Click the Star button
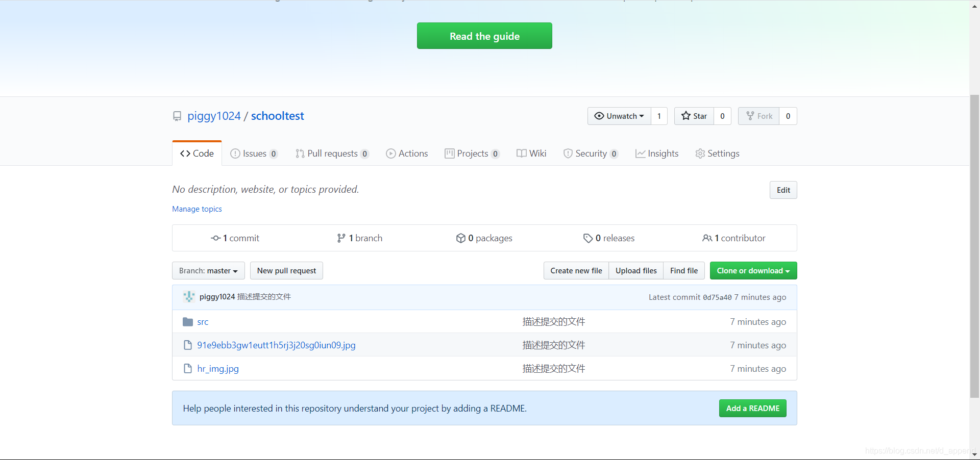Screen dimensions: 980x460 coord(694,116)
